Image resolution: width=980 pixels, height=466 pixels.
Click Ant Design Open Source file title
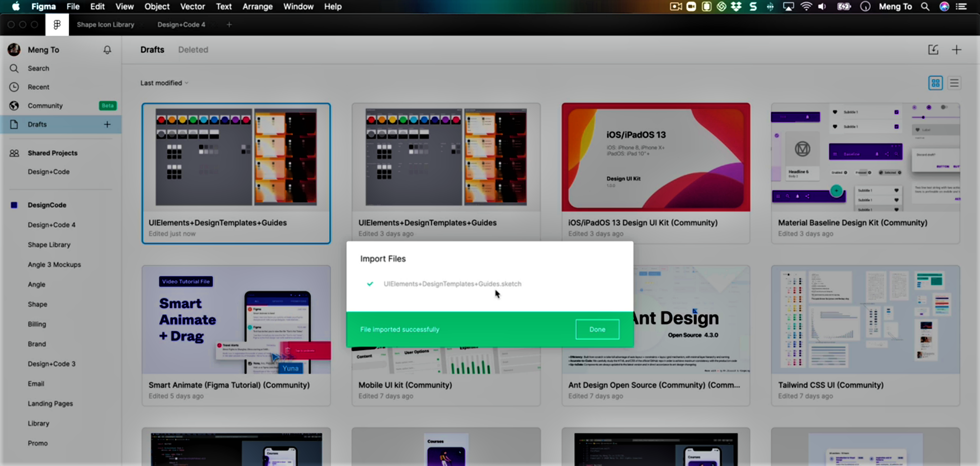pos(654,385)
